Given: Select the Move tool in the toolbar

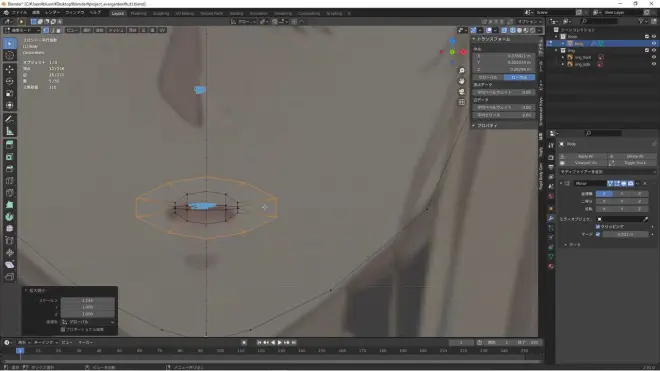Looking at the screenshot, I should click(x=10, y=69).
